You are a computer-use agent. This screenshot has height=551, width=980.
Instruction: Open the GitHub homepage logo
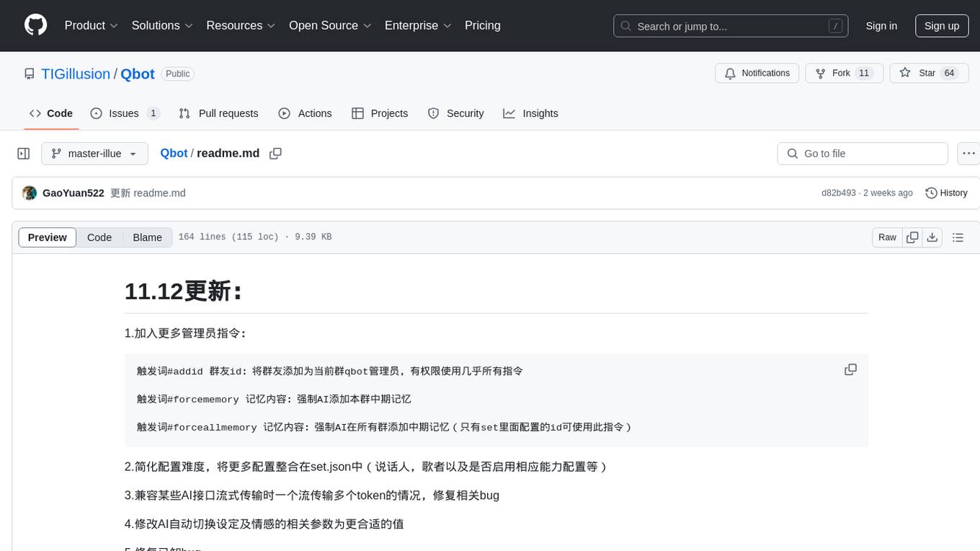(x=35, y=25)
